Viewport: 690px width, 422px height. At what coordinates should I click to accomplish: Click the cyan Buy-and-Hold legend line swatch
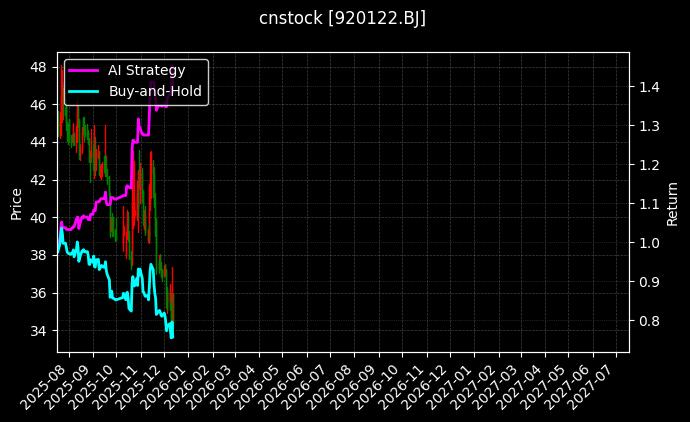click(x=84, y=91)
